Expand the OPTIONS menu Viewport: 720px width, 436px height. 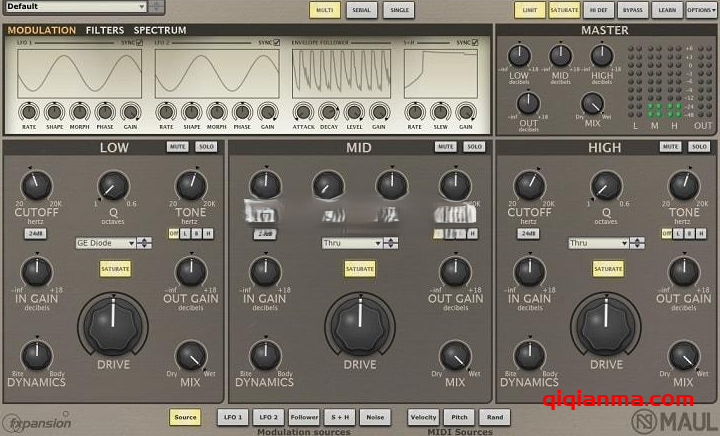coord(700,10)
